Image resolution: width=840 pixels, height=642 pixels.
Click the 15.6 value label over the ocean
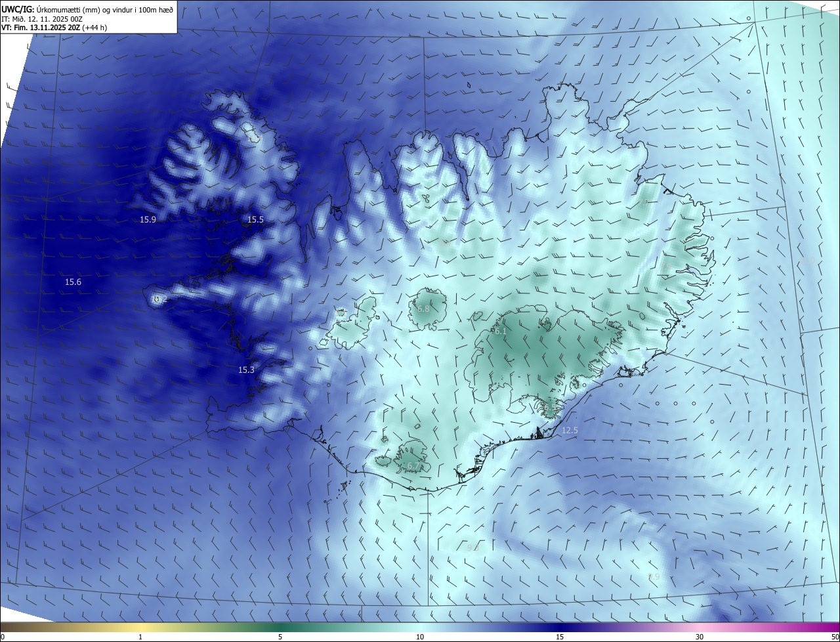click(73, 282)
